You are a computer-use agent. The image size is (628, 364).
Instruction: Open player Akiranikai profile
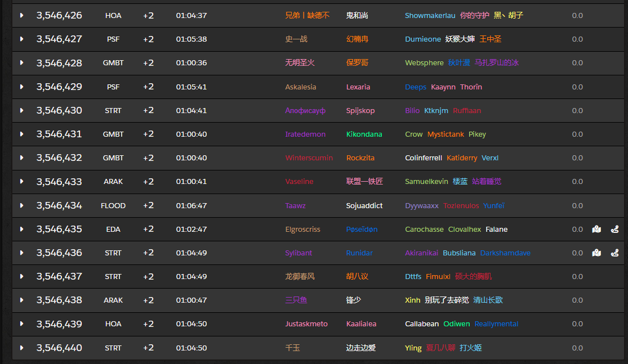(x=421, y=253)
